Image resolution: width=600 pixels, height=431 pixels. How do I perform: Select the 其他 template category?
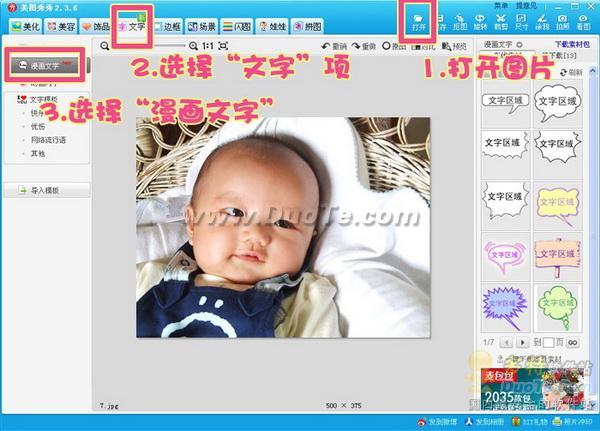[38, 153]
